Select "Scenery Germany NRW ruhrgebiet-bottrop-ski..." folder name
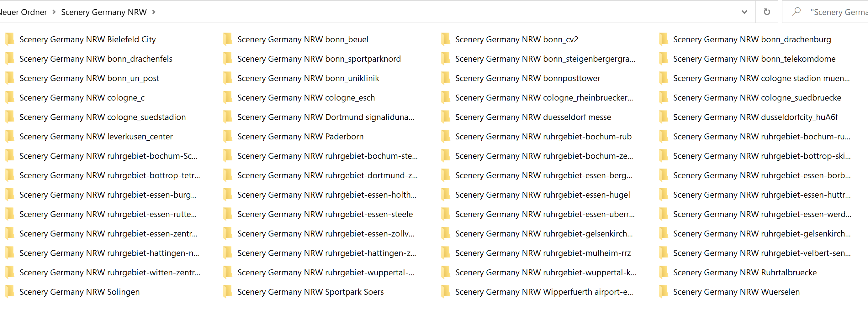This screenshot has height=312, width=868. [761, 156]
